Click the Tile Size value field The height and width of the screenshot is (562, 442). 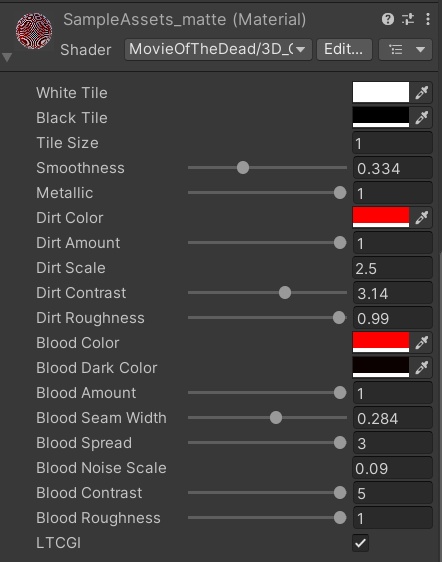pos(393,143)
